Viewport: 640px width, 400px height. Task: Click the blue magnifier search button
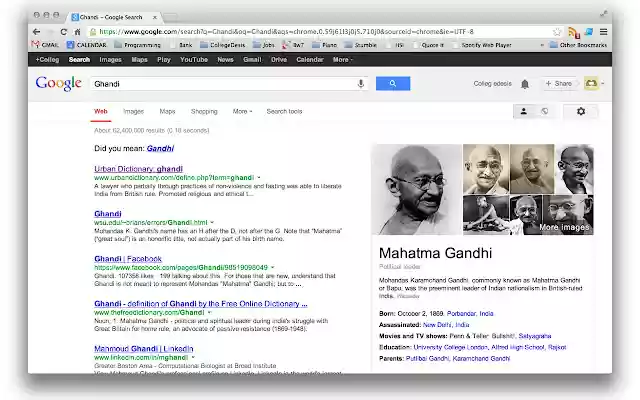(393, 84)
